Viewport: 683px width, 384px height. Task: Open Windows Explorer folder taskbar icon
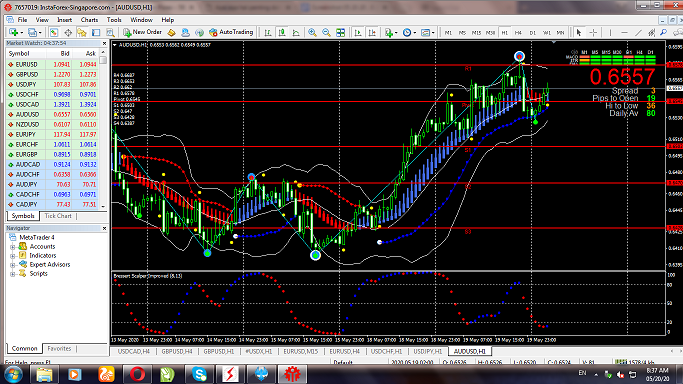click(44, 374)
